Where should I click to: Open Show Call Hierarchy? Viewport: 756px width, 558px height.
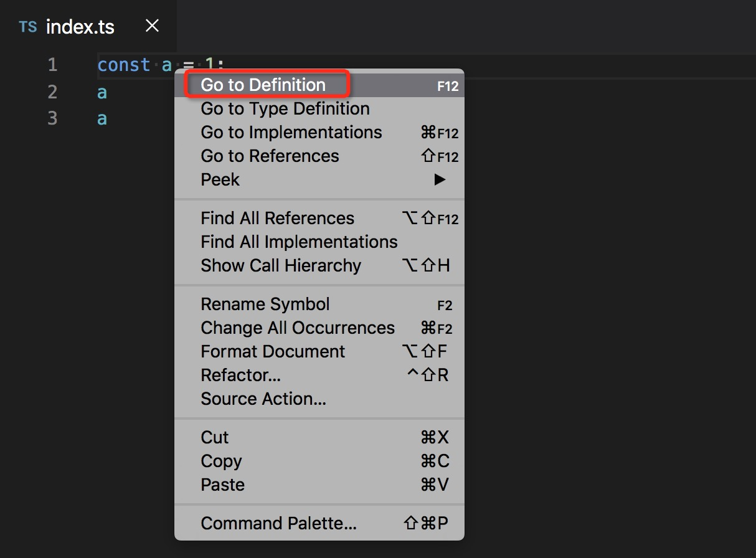281,266
